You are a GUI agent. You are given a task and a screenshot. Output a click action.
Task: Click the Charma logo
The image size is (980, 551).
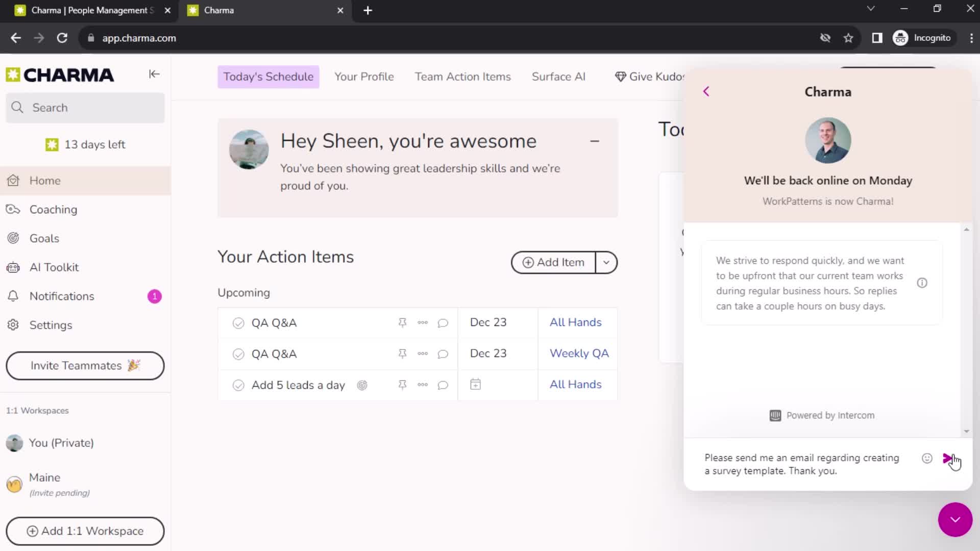pyautogui.click(x=60, y=75)
